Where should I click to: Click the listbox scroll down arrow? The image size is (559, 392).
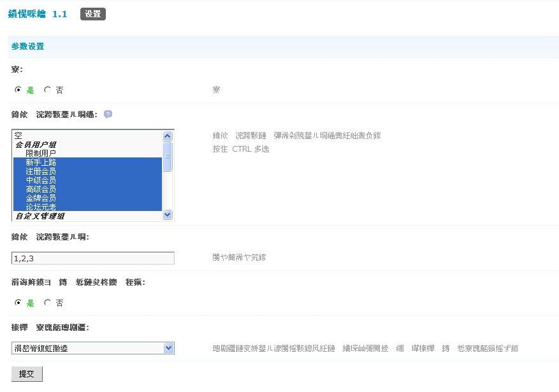[167, 215]
